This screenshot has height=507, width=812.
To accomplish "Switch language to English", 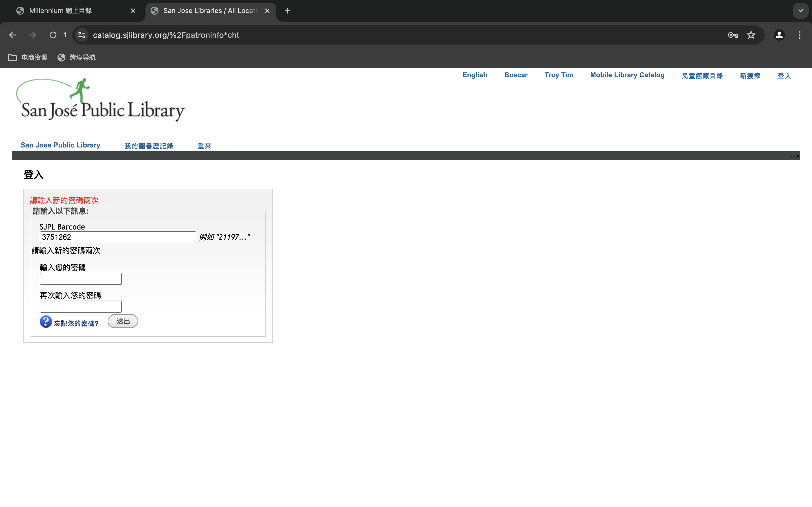I will 475,75.
